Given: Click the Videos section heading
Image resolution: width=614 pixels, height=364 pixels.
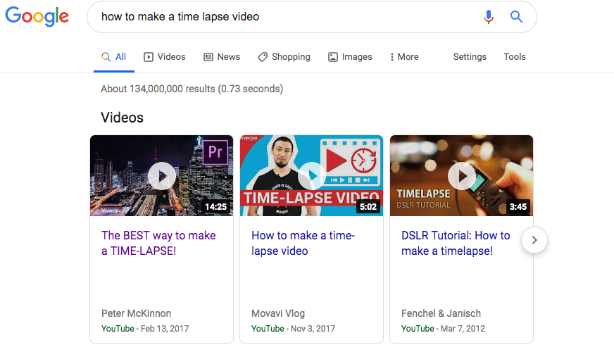Looking at the screenshot, I should click(x=123, y=118).
